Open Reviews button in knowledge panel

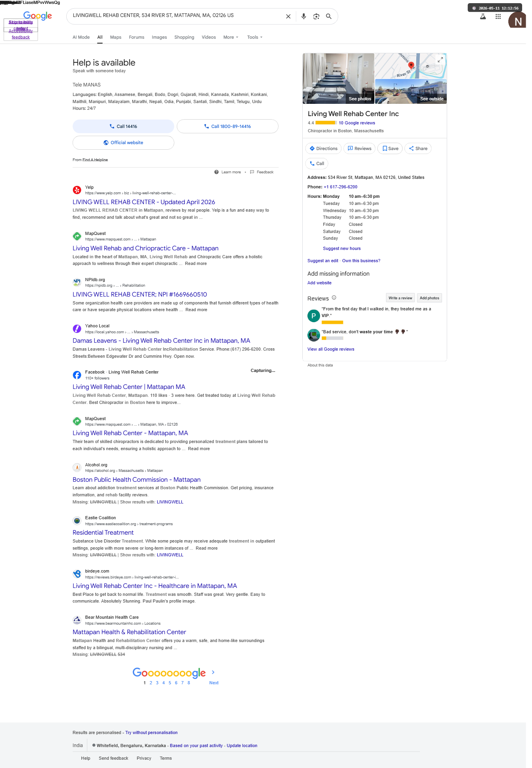(359, 148)
